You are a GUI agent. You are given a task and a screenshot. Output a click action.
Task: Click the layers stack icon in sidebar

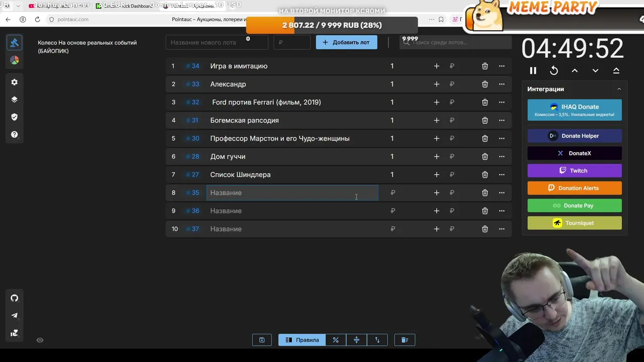[x=14, y=100]
